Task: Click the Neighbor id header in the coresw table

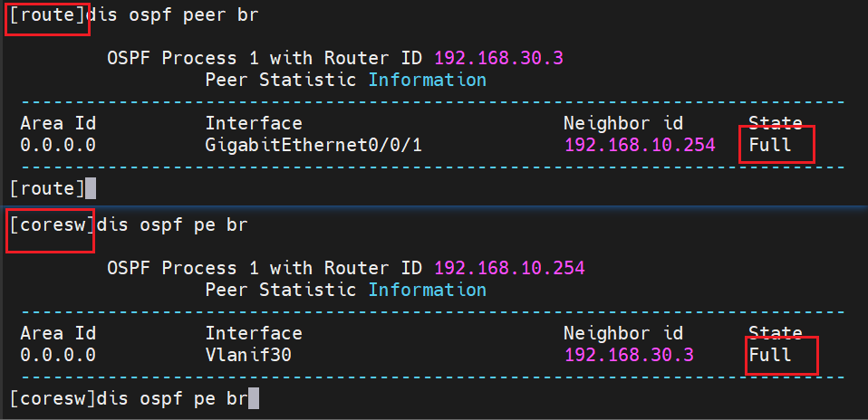Action: pyautogui.click(x=622, y=333)
